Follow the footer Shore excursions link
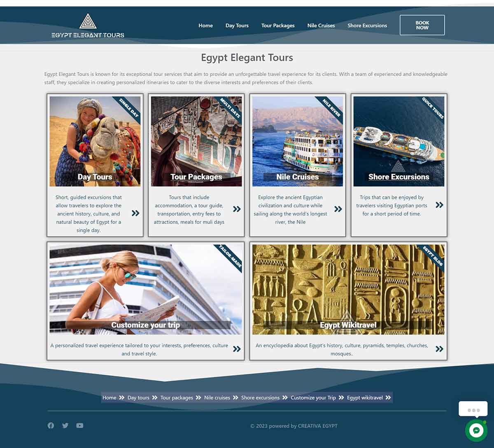The image size is (494, 448). click(x=260, y=397)
